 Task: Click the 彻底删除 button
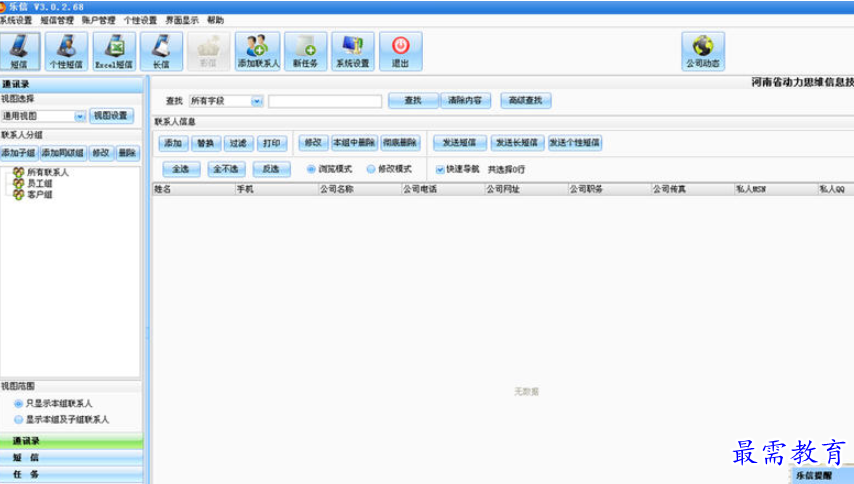(400, 143)
